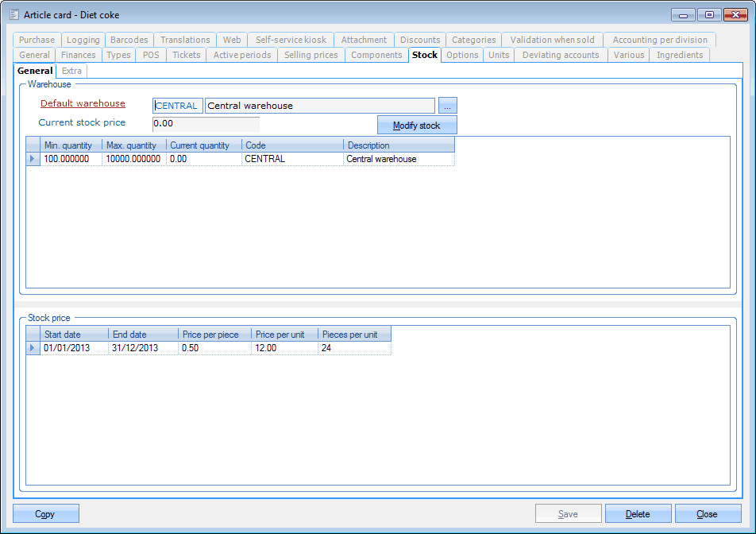Maximize the Article card window

coord(709,14)
